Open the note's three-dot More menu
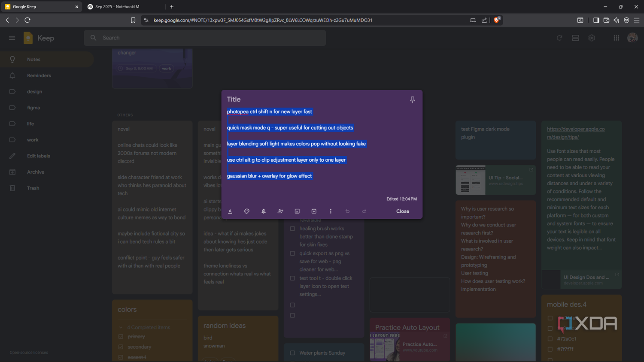This screenshot has width=644, height=362. 331,211
